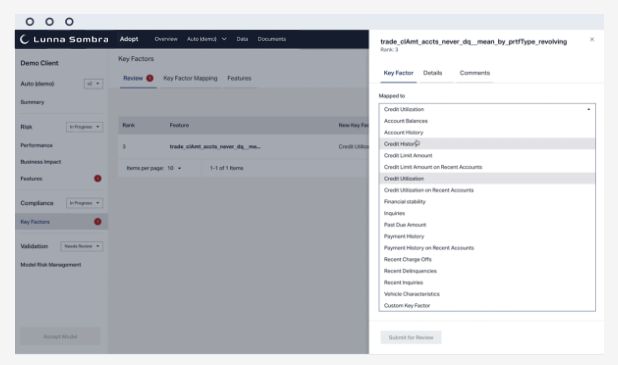This screenshot has height=365, width=618.
Task: Click the red badge on the Review tab
Action: [150, 78]
